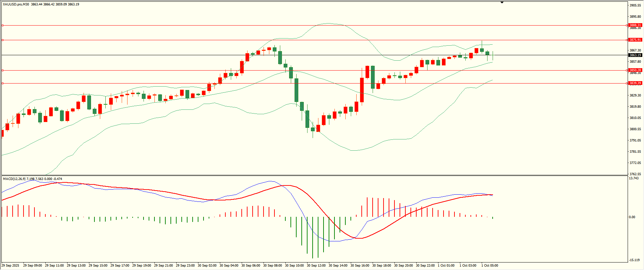Click the red 3875.91 price label
This screenshot has width=644, height=270.
[x=635, y=40]
